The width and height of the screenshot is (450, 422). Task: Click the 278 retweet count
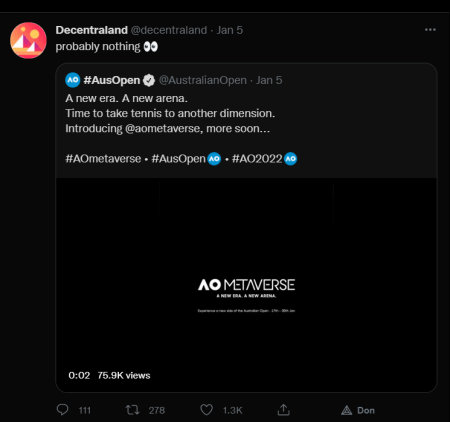(157, 410)
